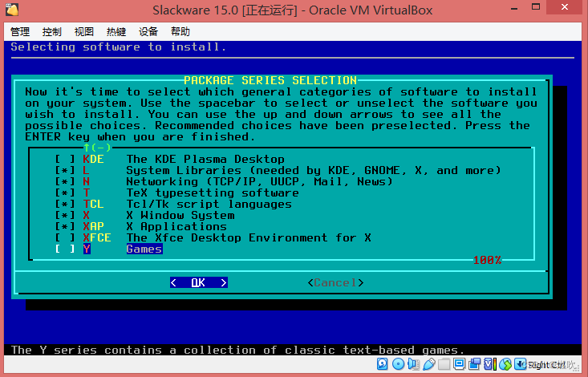The width and height of the screenshot is (588, 377).
Task: Toggle the Y Games checkbox
Action: [65, 249]
